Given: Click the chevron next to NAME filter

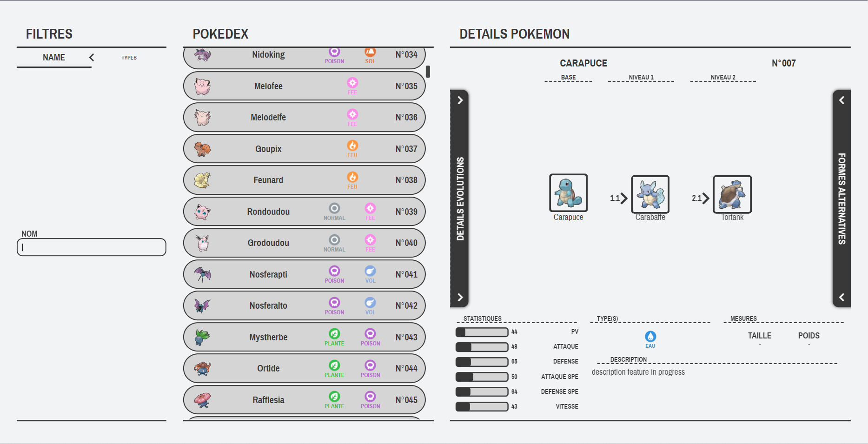Looking at the screenshot, I should tap(92, 58).
